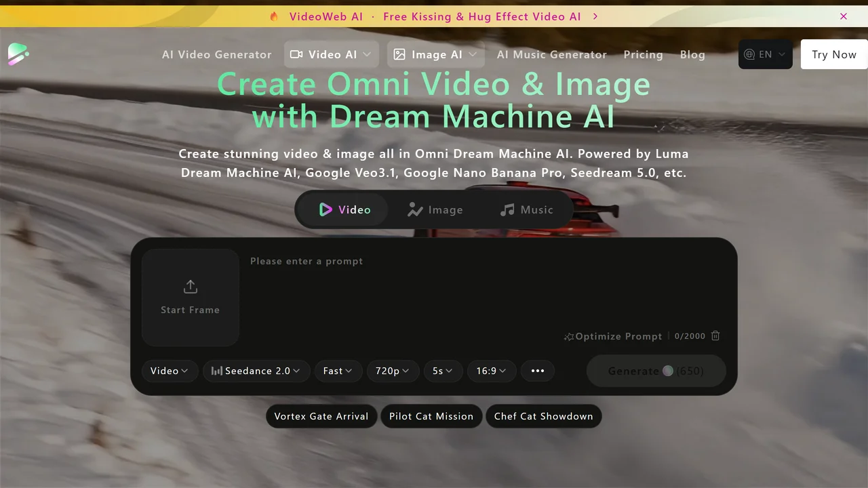
Task: Open the Fast speed dropdown
Action: 338,371
